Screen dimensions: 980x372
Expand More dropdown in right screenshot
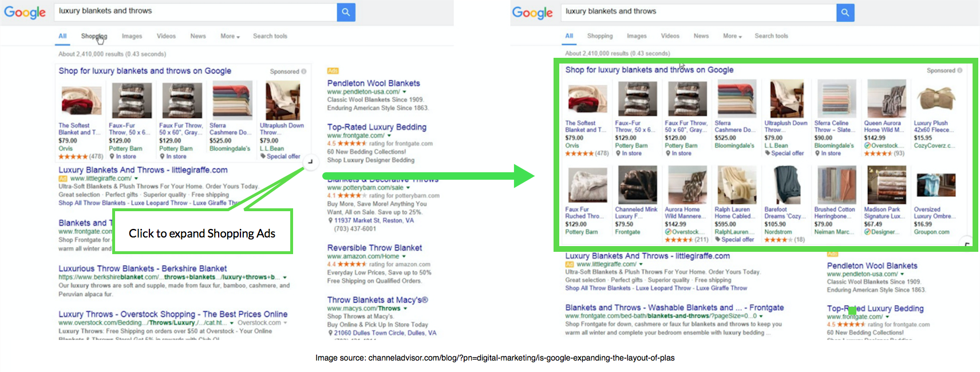click(732, 36)
